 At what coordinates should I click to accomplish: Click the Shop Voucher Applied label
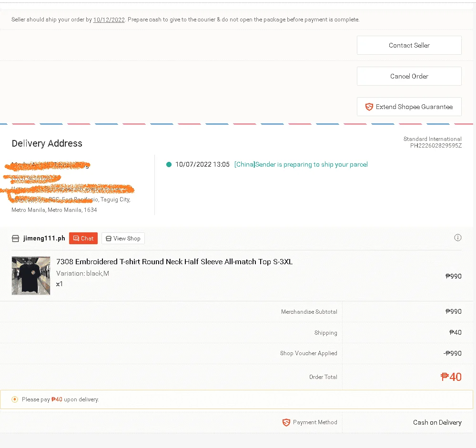coord(308,353)
